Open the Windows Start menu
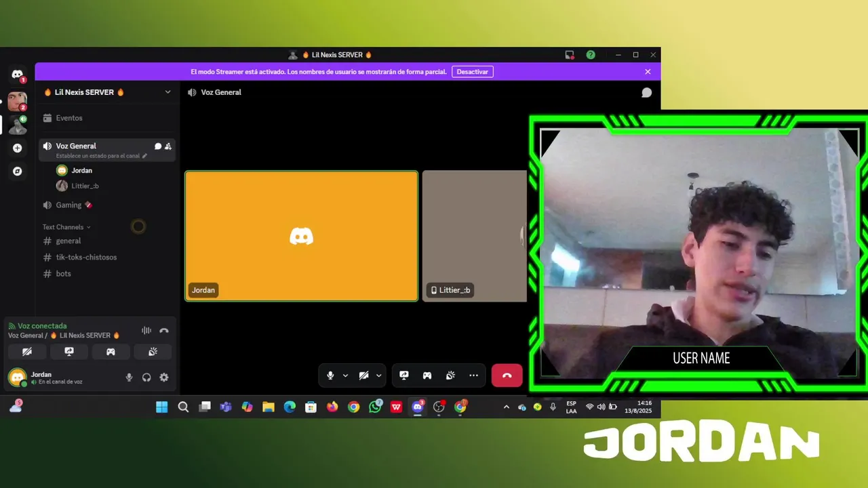The height and width of the screenshot is (488, 868). pyautogui.click(x=161, y=407)
